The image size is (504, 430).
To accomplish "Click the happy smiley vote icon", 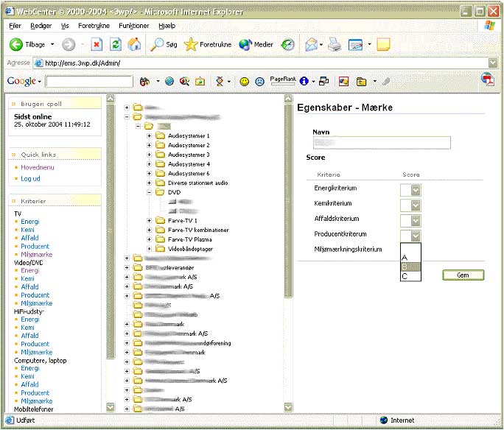I will coord(245,82).
